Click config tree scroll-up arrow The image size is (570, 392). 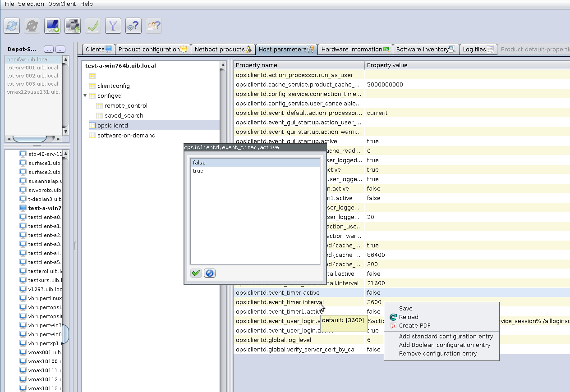coord(223,66)
